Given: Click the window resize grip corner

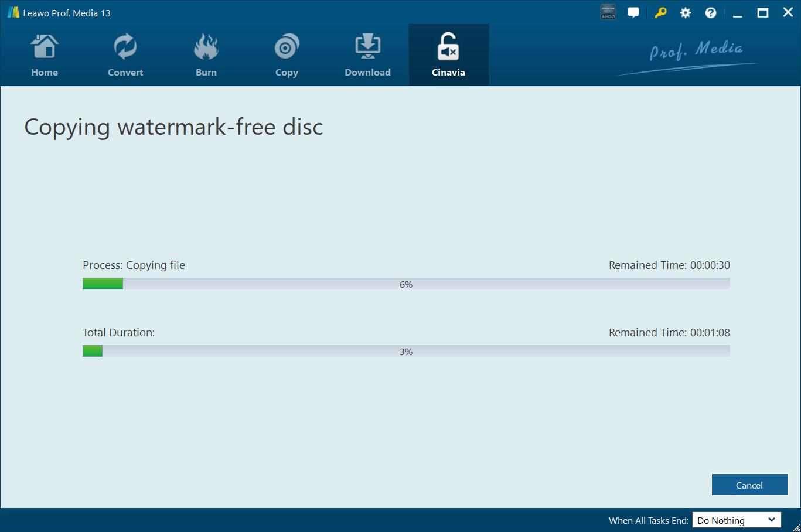Looking at the screenshot, I should tap(796, 527).
